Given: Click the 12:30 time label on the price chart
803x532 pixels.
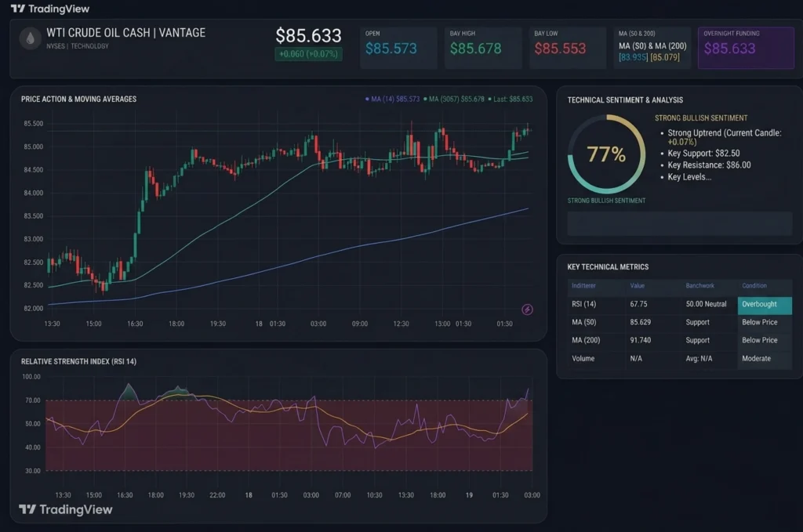Looking at the screenshot, I should (401, 324).
